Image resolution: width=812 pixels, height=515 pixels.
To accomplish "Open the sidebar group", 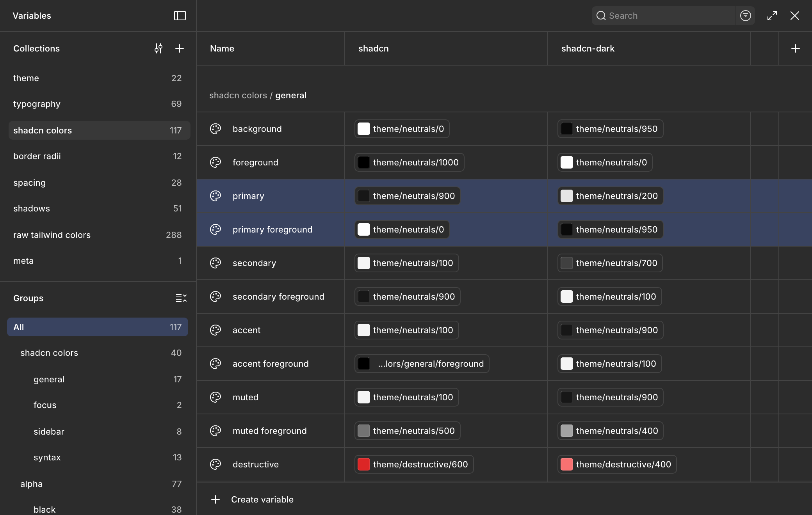I will click(x=98, y=432).
